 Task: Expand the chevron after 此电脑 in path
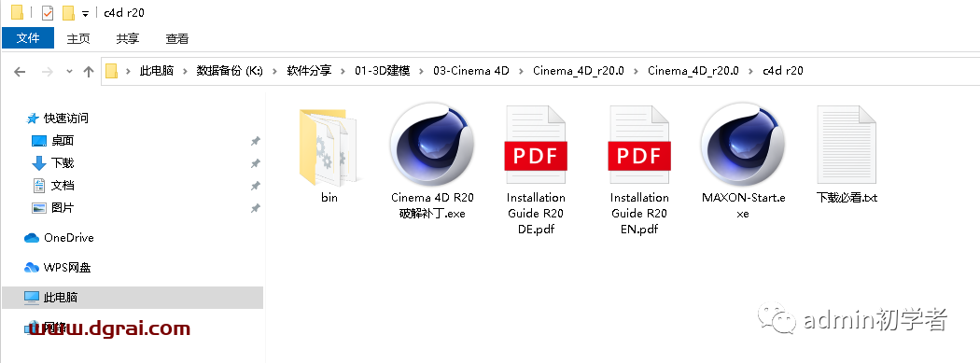pos(185,71)
